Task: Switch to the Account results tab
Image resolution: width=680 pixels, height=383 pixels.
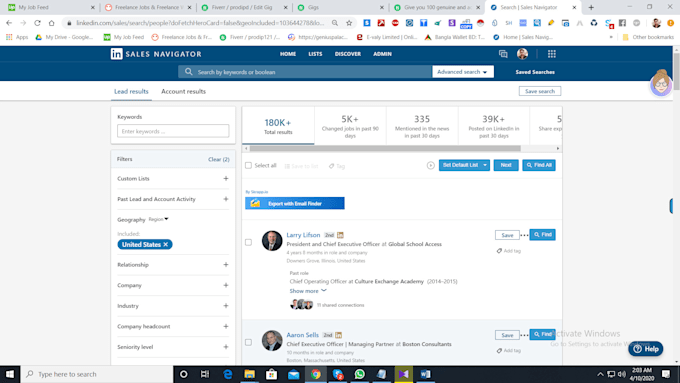Action: [183, 91]
